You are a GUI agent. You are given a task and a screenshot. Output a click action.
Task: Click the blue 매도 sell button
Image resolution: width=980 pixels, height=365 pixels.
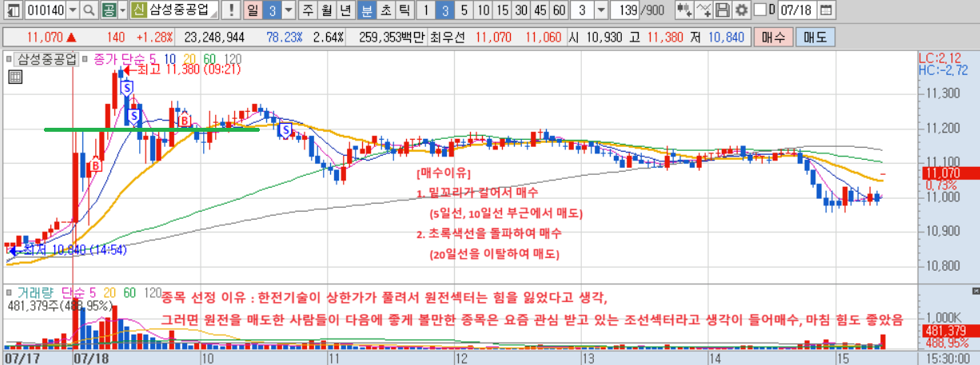point(815,37)
